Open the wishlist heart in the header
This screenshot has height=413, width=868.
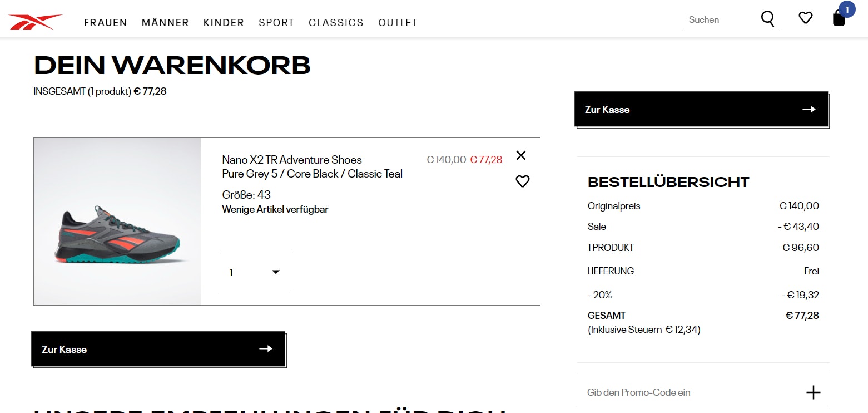point(805,17)
